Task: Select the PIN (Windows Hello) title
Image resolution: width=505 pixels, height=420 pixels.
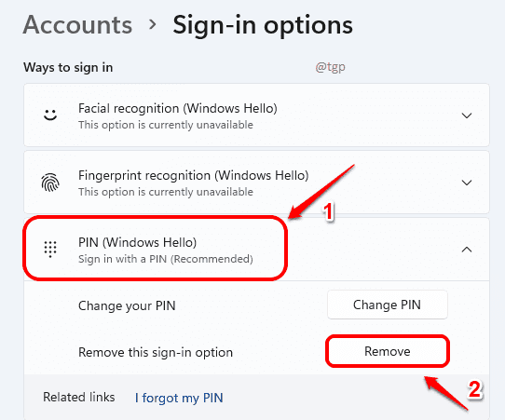Action: click(x=138, y=242)
